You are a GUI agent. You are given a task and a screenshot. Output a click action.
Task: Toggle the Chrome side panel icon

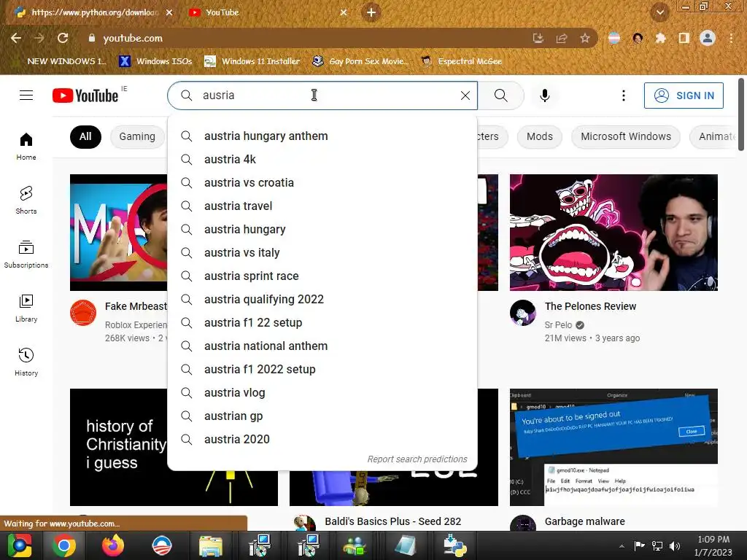(x=684, y=38)
